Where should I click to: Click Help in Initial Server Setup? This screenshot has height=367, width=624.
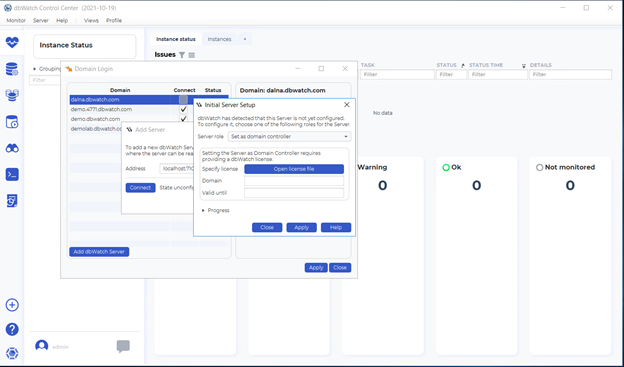336,227
